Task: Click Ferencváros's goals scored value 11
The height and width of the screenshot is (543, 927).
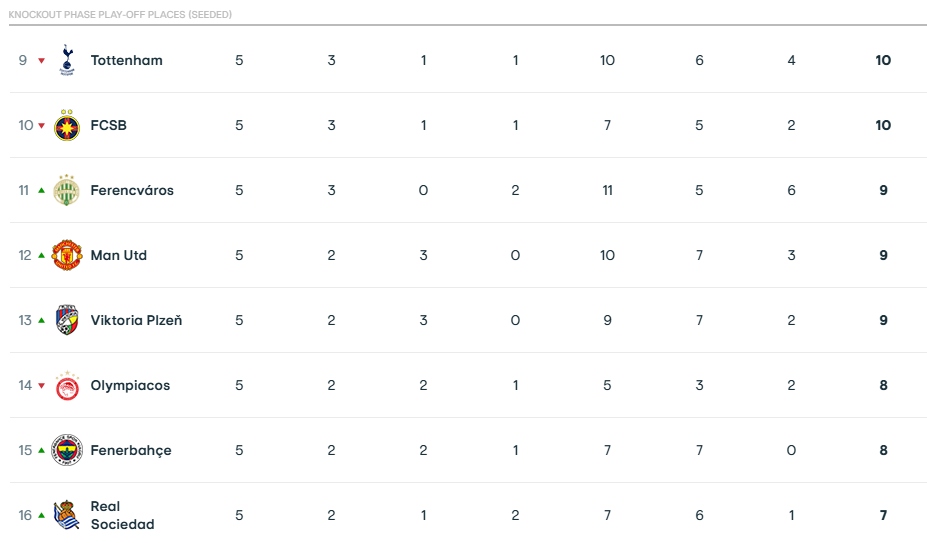Action: click(607, 190)
